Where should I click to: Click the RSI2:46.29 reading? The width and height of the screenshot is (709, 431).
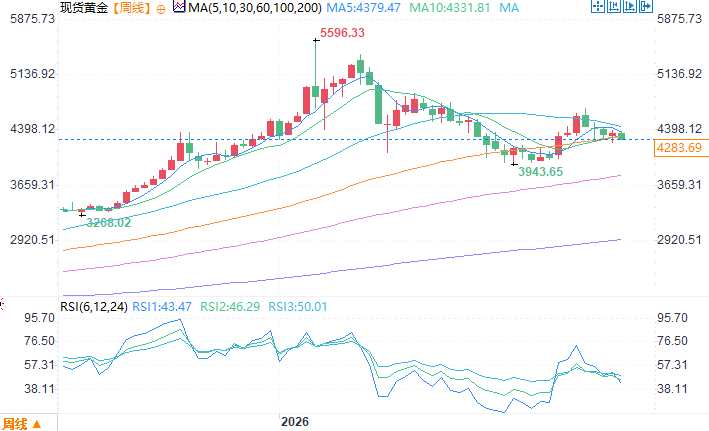[x=230, y=307]
